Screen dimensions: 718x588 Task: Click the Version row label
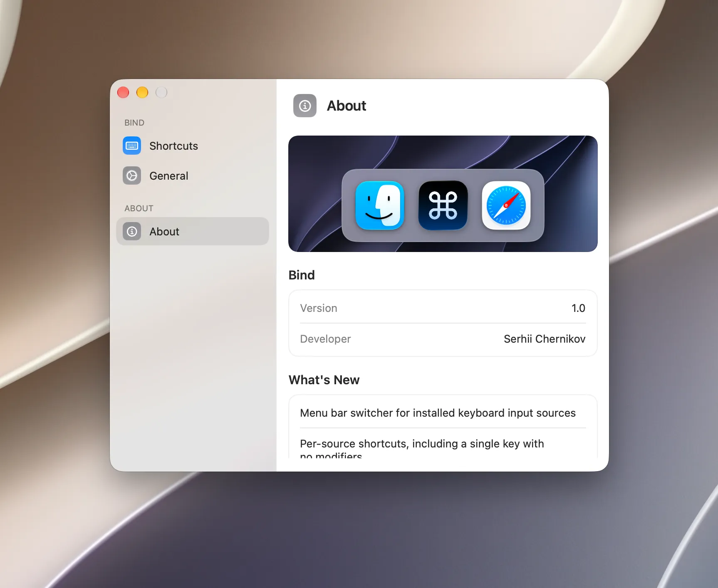pyautogui.click(x=319, y=308)
